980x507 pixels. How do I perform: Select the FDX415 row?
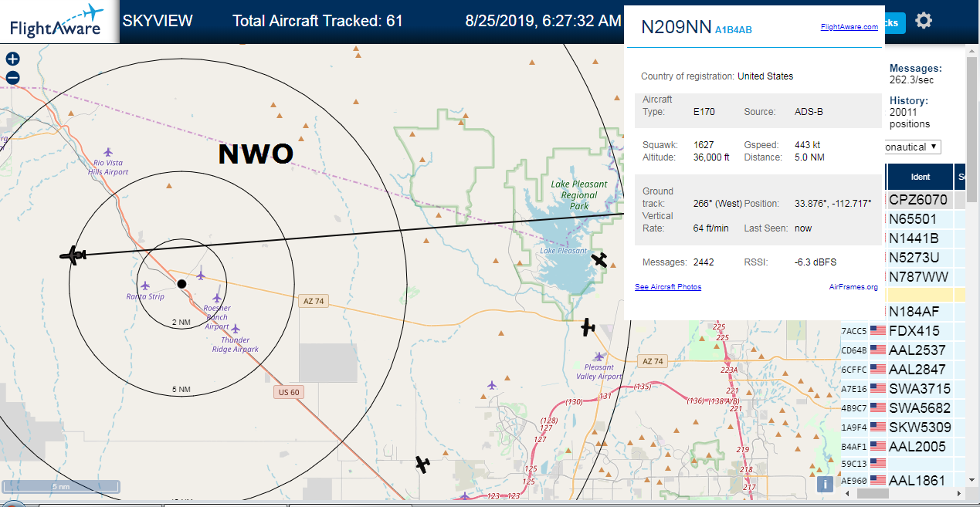point(902,331)
